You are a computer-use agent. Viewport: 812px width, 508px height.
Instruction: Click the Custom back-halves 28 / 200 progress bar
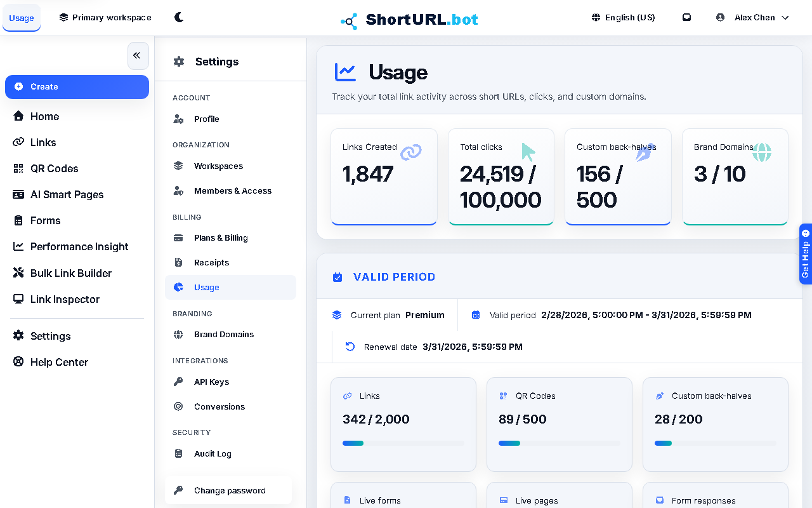pyautogui.click(x=716, y=443)
